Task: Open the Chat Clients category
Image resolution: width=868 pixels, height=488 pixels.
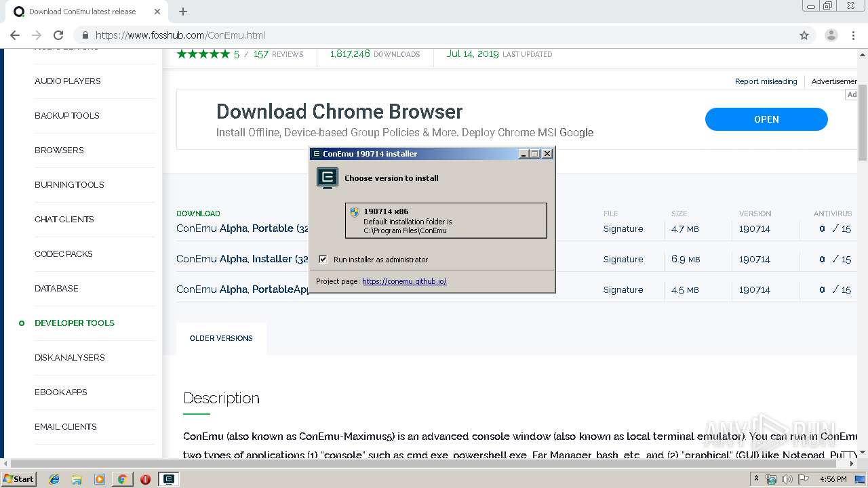Action: click(64, 219)
